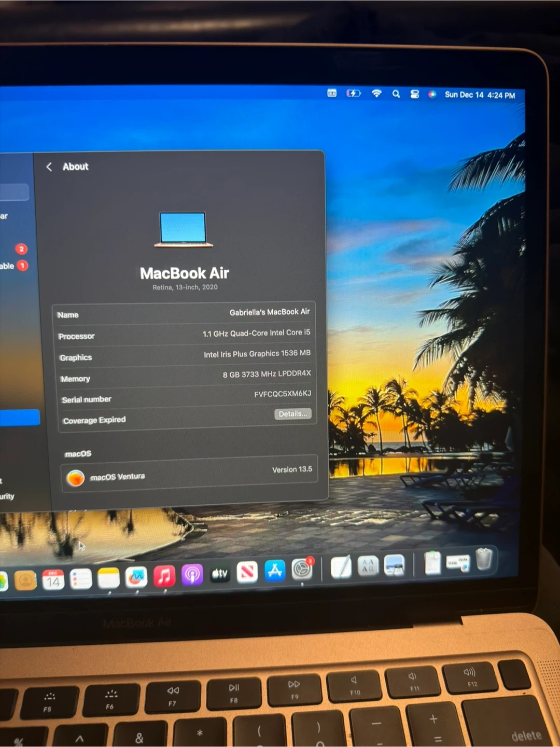Open Apple TV app in dock
560x747 pixels.
[220, 574]
